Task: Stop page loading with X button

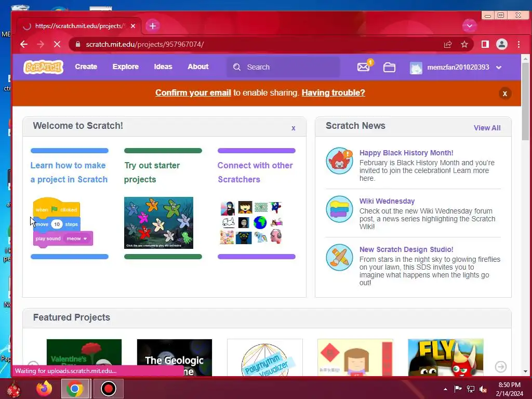Action: tap(57, 44)
